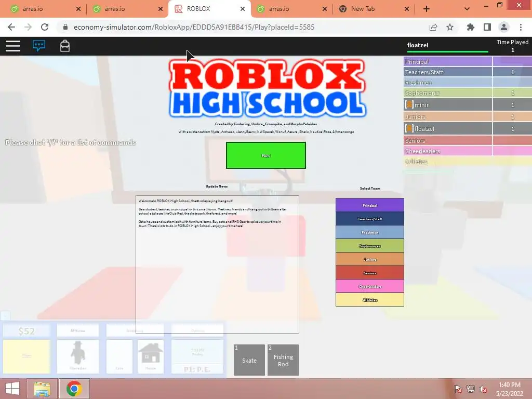Screen dimensions: 532x399
Task: Click the address bar lock icon
Action: click(x=65, y=27)
